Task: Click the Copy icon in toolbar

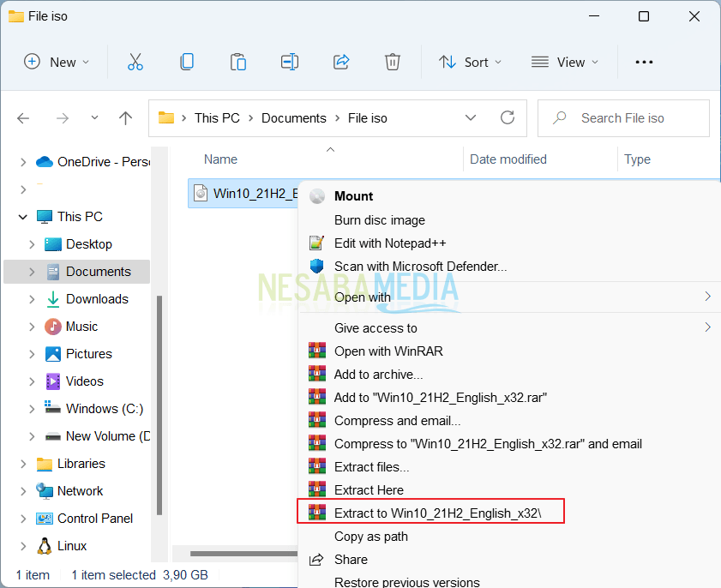Action: click(x=187, y=62)
